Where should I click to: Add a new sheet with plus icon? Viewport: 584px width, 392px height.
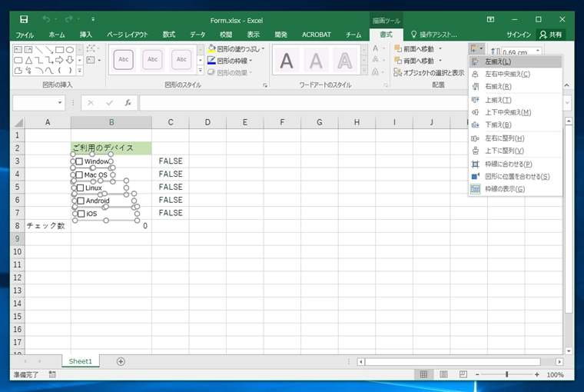click(x=121, y=361)
